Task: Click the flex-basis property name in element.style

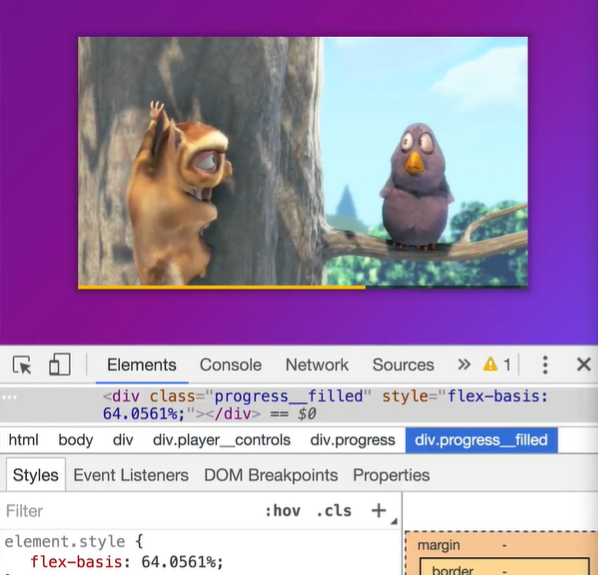Action: click(76, 562)
